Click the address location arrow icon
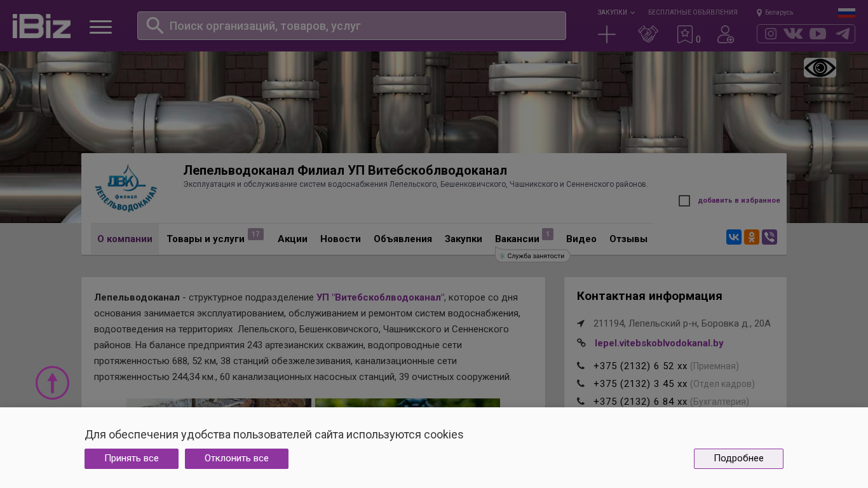This screenshot has height=488, width=868. (x=581, y=323)
